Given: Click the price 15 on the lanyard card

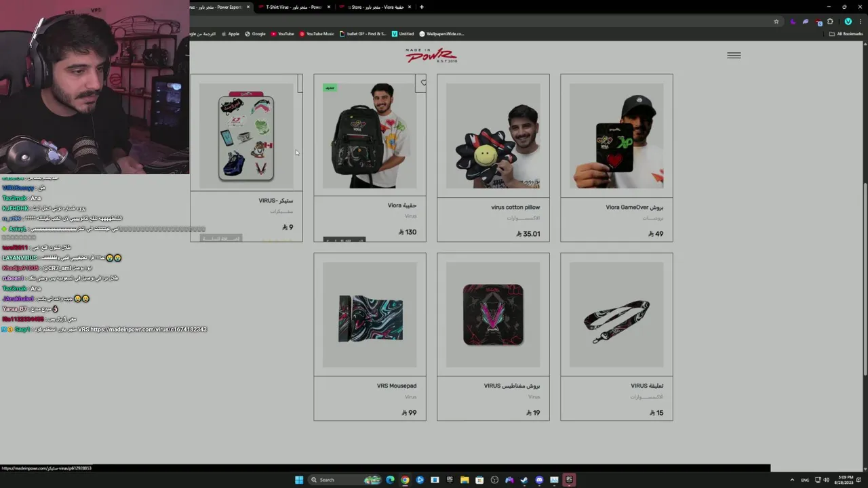Looking at the screenshot, I should (x=656, y=413).
